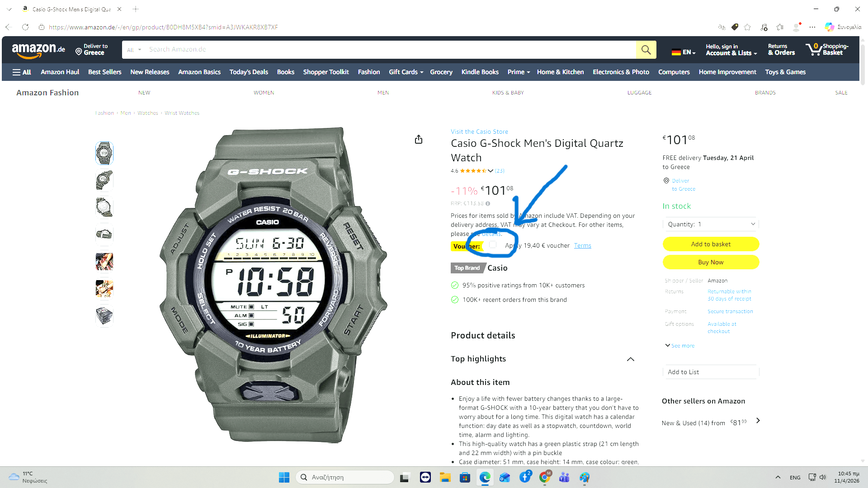Open TeamViewer icon in taskbar
868x488 pixels.
coord(425,477)
